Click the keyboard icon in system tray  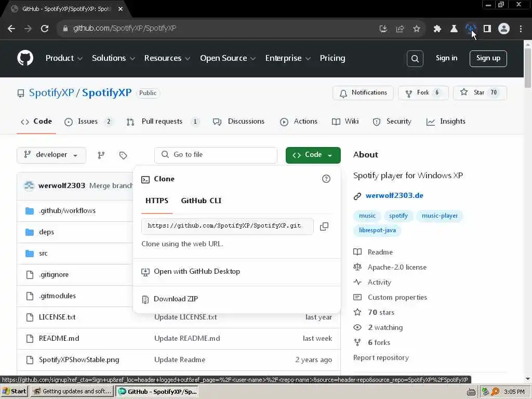point(471,392)
